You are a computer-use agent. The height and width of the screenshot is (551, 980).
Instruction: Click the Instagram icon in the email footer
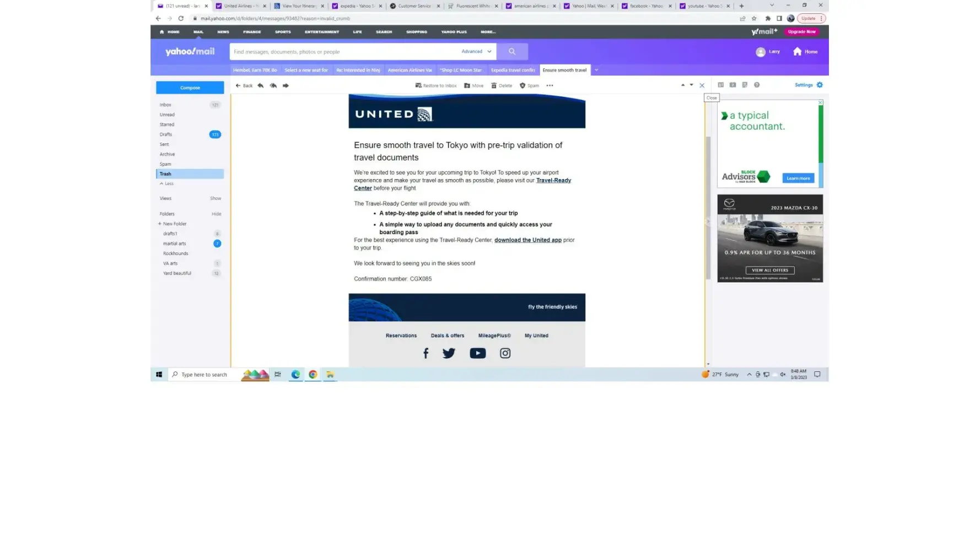tap(505, 353)
